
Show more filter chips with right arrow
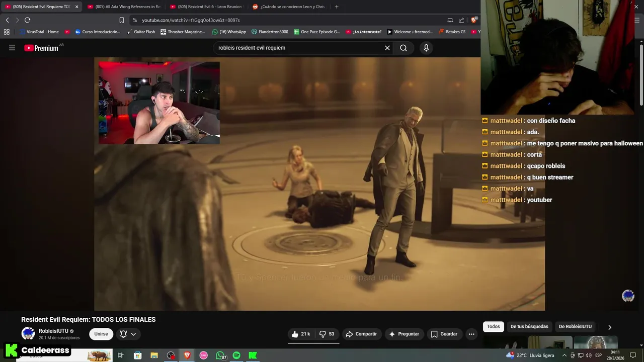click(x=610, y=327)
